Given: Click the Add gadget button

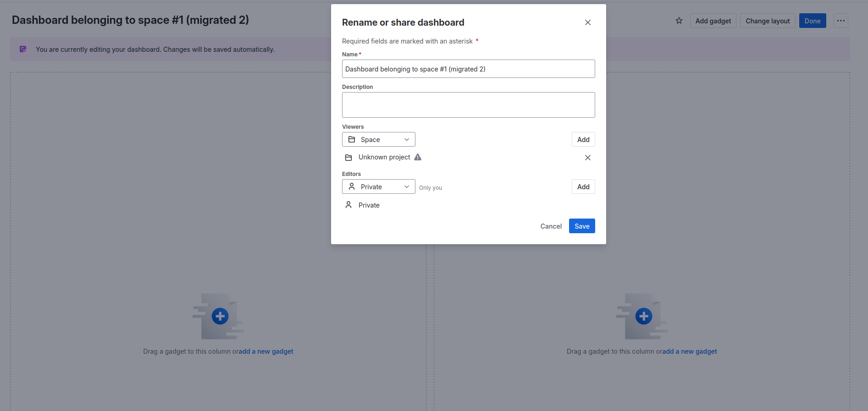Looking at the screenshot, I should pyautogui.click(x=713, y=21).
